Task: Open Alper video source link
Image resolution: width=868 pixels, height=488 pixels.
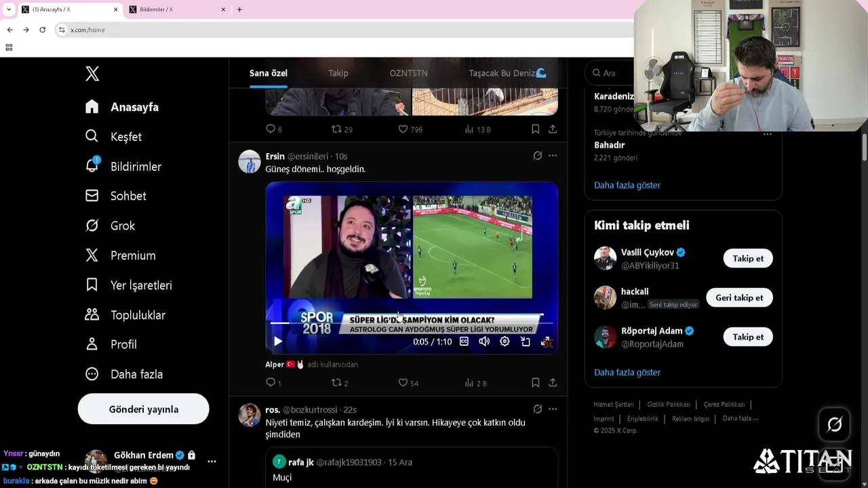Action: 311,364
